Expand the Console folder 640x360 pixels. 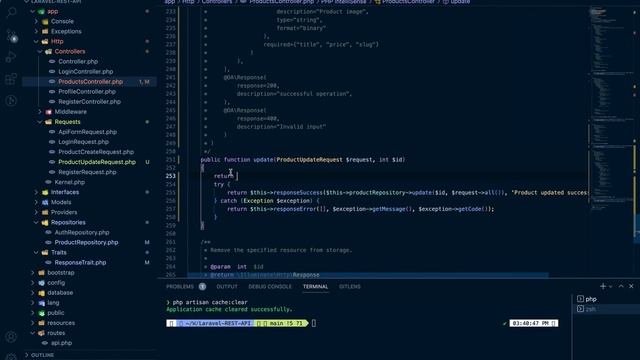point(36,21)
